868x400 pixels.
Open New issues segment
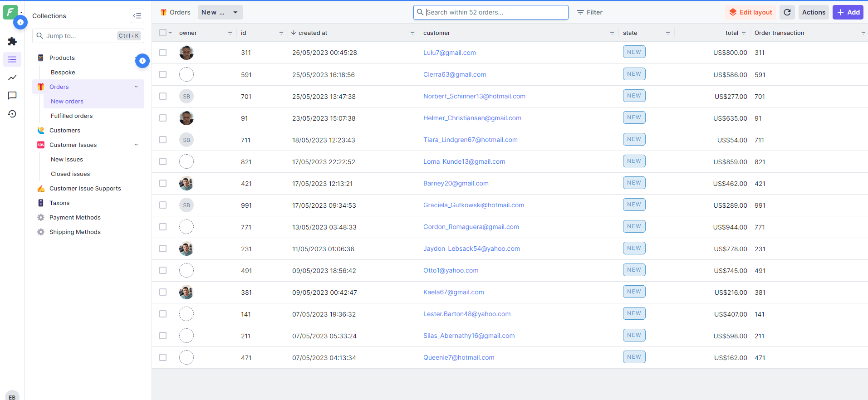tap(67, 159)
